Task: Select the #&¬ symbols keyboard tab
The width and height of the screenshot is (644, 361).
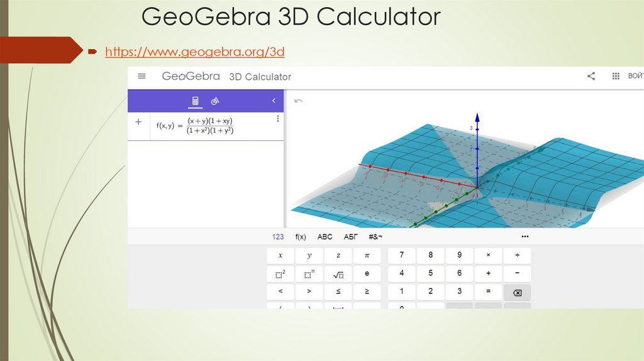Action: point(375,236)
